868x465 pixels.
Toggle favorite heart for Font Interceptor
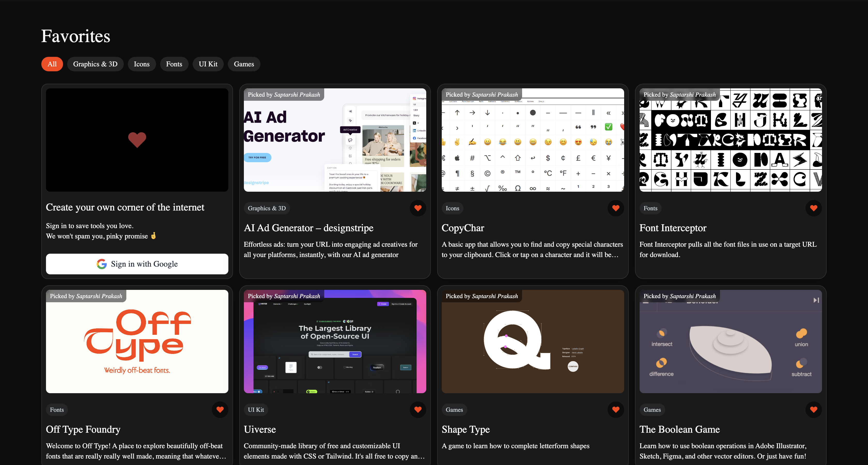pos(813,208)
